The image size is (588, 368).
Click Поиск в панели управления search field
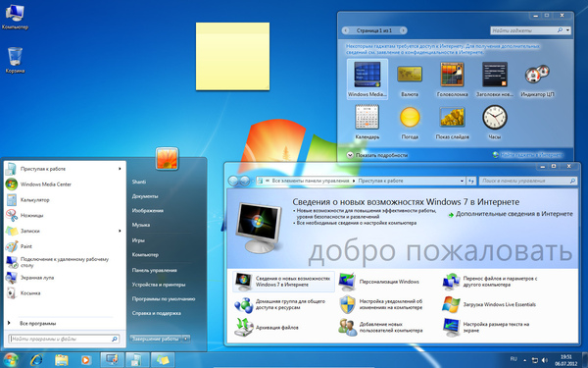pos(528,181)
